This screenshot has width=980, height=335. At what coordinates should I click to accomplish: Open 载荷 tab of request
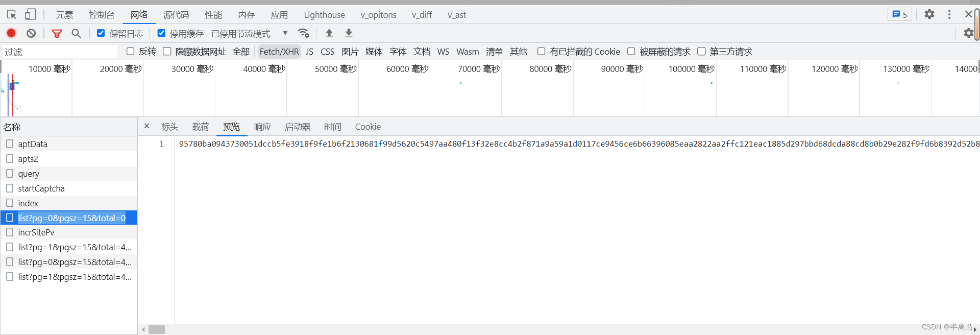coord(201,127)
